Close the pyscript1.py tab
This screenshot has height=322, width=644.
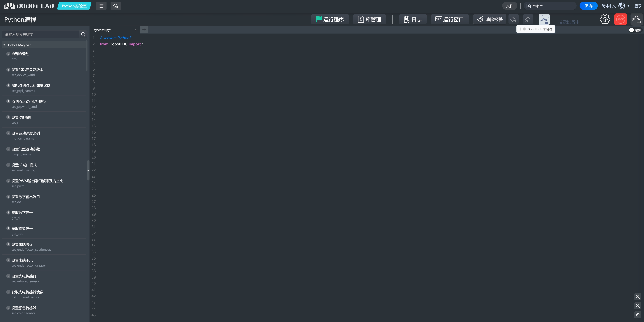point(136,30)
